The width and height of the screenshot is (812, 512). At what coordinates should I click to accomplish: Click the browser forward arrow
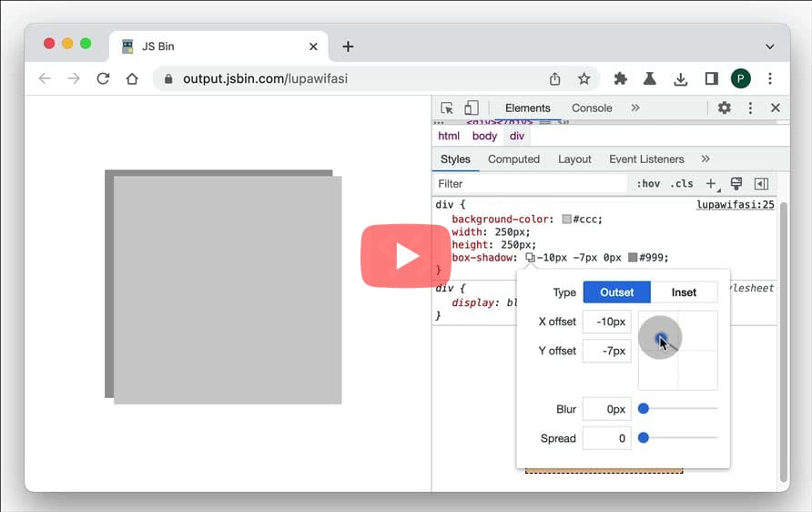click(74, 78)
